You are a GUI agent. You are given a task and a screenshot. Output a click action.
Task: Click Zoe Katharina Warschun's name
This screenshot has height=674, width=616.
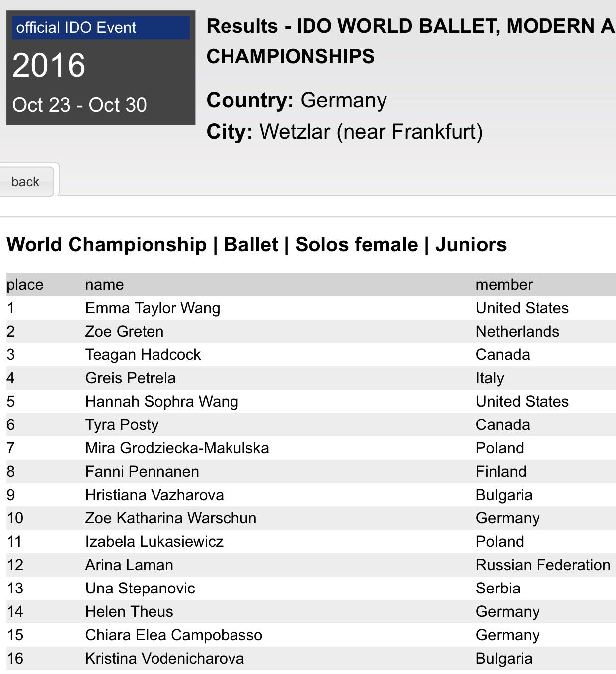171,518
